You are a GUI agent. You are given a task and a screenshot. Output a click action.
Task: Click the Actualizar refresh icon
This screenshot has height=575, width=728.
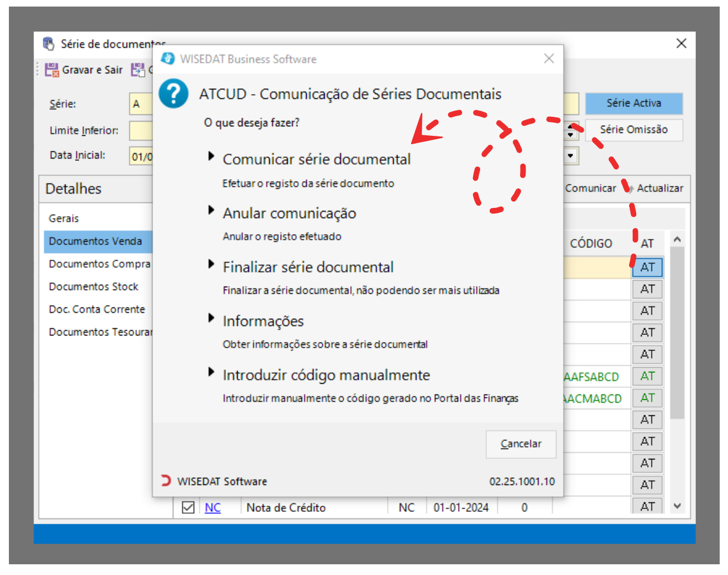[629, 188]
